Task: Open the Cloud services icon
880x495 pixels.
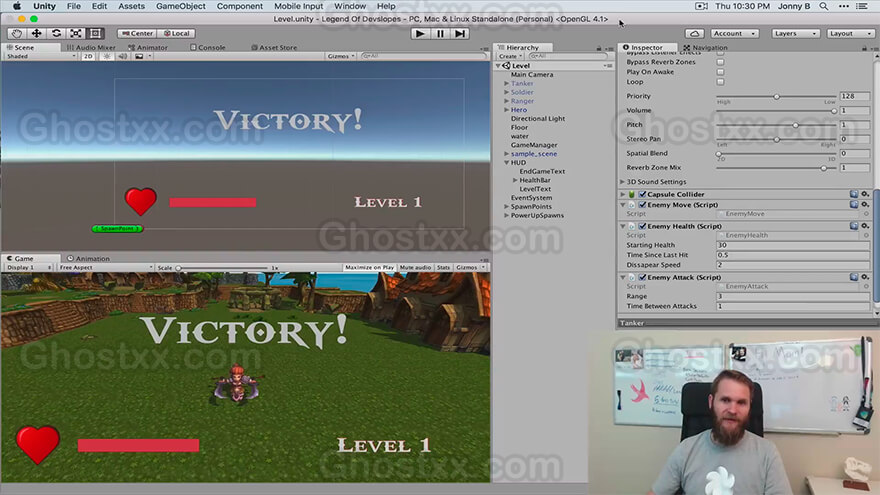Action: [x=694, y=34]
